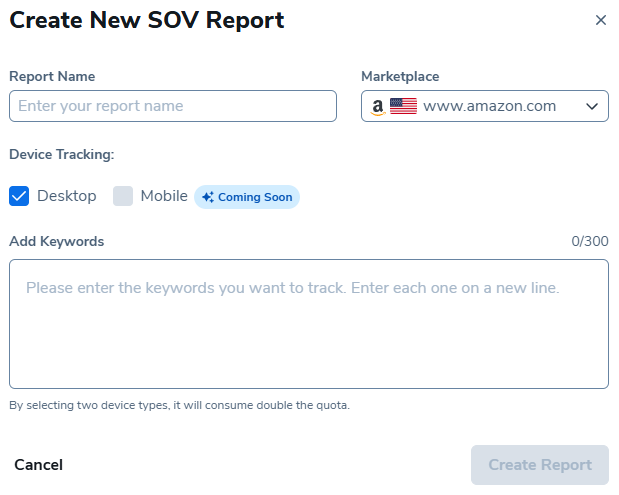
Task: Click the Marketplace label
Action: (x=400, y=77)
